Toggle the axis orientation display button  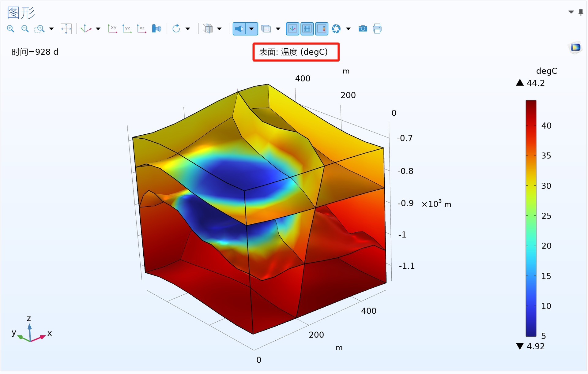(x=292, y=29)
